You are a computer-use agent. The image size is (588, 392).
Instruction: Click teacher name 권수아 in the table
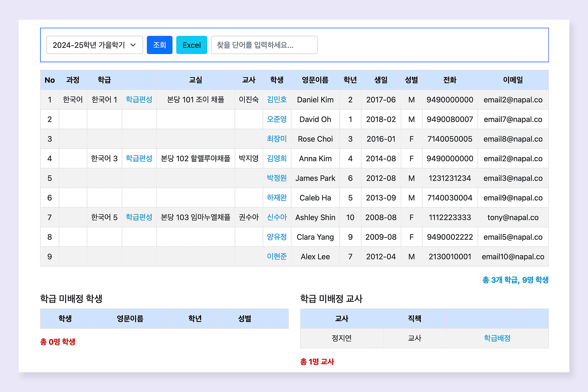249,217
